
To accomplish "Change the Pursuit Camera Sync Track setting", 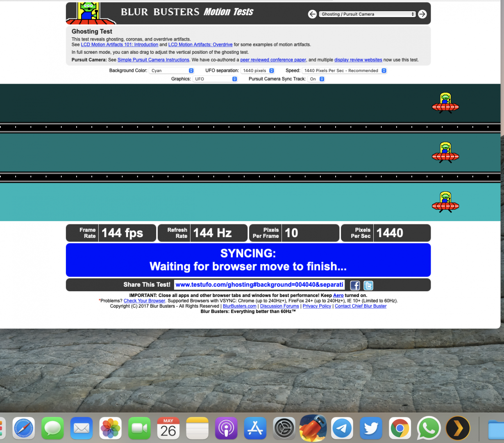I will 316,79.
